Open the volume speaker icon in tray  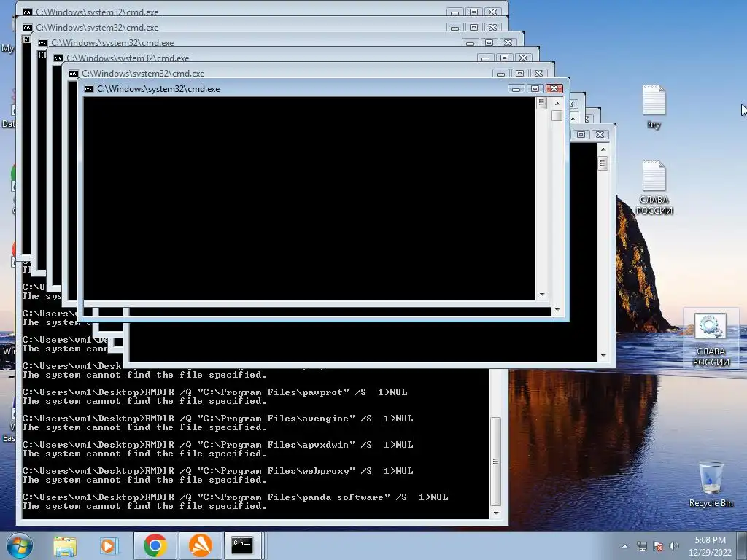[673, 547]
